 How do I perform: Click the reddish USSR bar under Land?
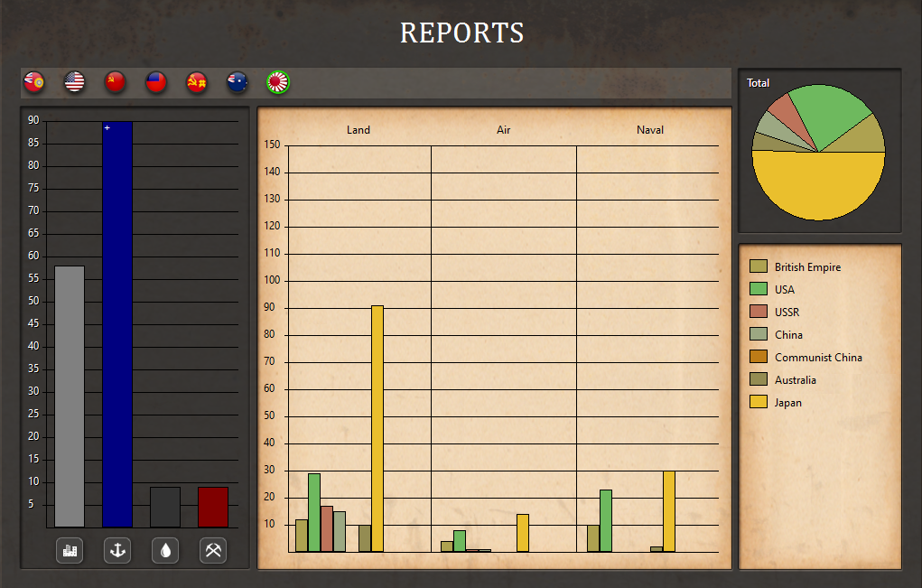point(327,528)
